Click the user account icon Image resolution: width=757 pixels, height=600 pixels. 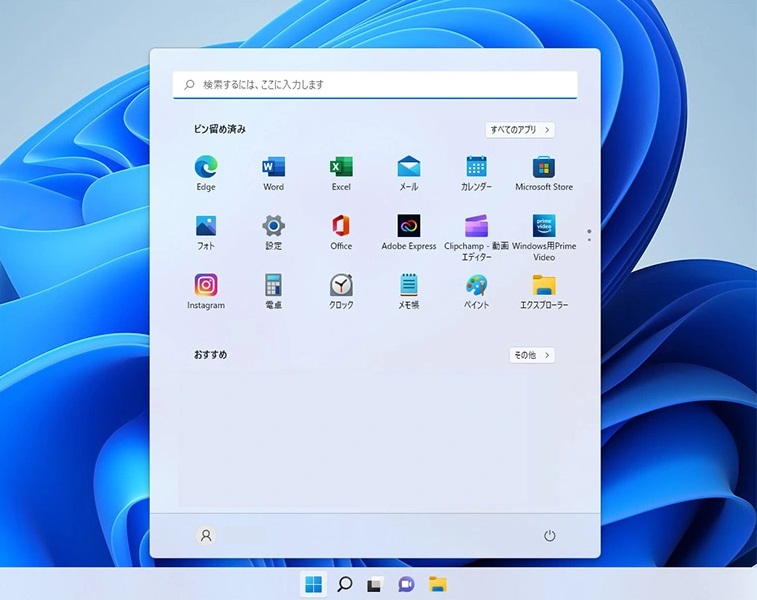pyautogui.click(x=206, y=535)
